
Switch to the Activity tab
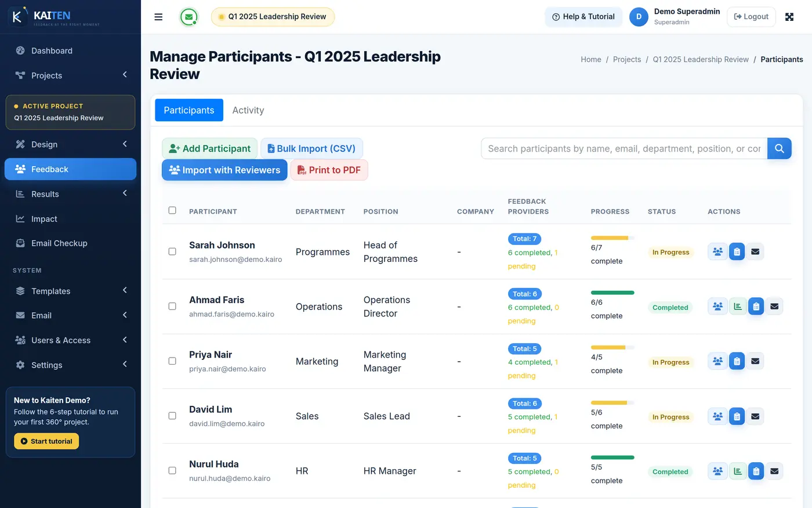tap(248, 110)
